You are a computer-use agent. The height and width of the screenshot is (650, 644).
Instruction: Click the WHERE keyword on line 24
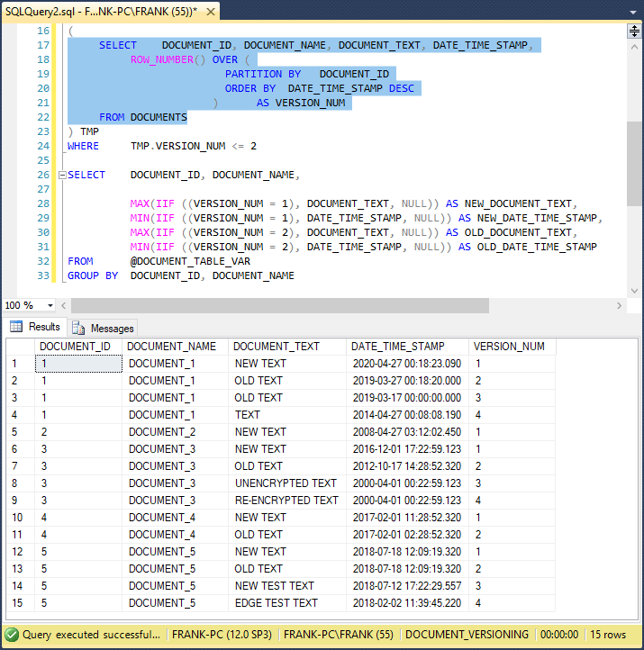tap(84, 147)
